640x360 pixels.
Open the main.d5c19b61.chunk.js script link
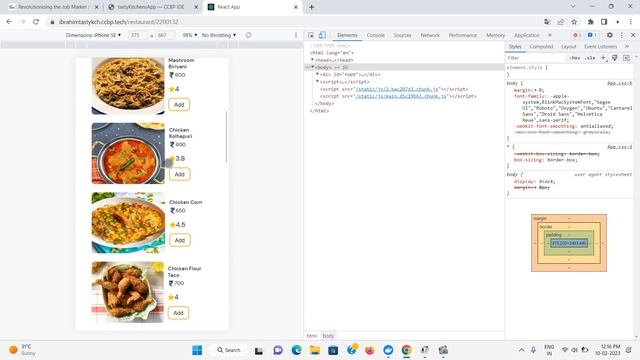pyautogui.click(x=401, y=96)
